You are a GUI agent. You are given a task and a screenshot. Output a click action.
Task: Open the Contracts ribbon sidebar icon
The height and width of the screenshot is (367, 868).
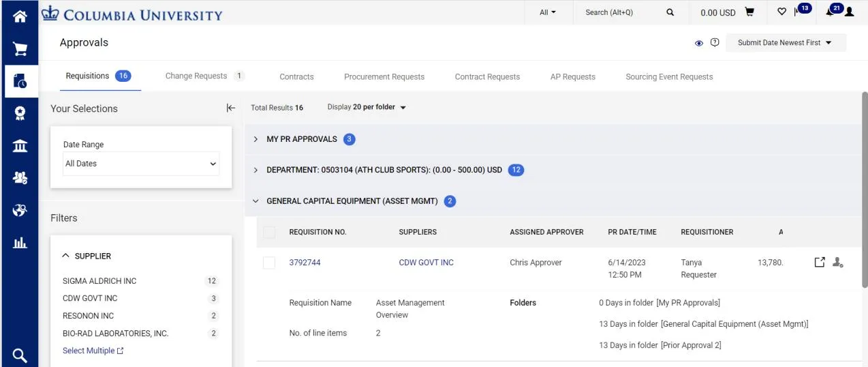(20, 113)
